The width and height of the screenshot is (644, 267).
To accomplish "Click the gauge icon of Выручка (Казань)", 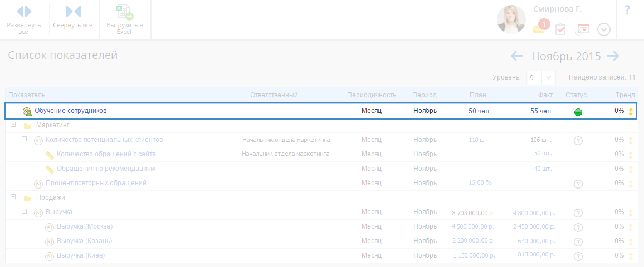I will coord(50,242).
